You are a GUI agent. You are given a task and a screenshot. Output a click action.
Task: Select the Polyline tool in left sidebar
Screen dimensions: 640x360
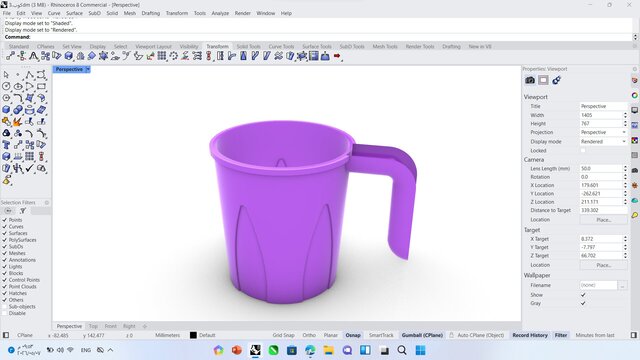coord(29,75)
